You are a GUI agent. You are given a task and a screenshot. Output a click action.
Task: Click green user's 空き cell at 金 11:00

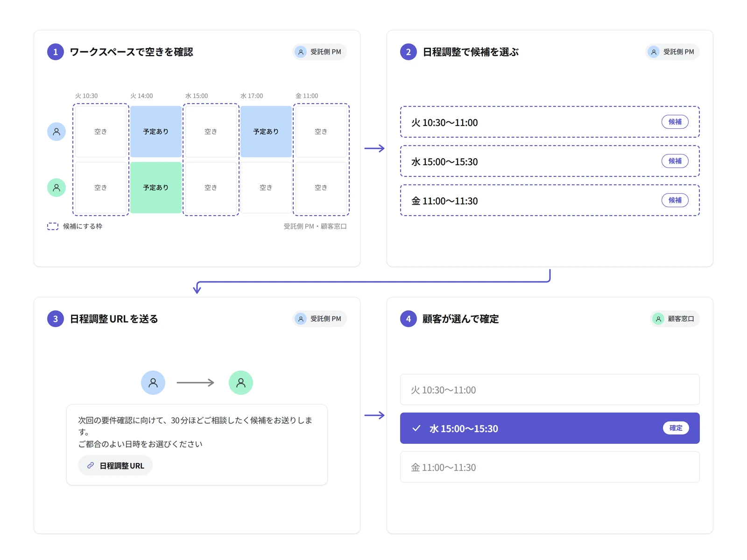pyautogui.click(x=321, y=188)
